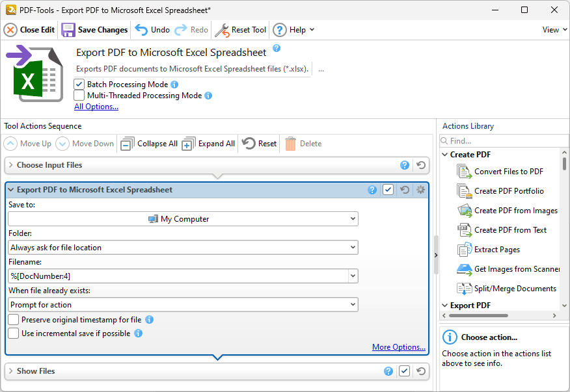Open the All Options link
The width and height of the screenshot is (570, 392).
tap(96, 107)
